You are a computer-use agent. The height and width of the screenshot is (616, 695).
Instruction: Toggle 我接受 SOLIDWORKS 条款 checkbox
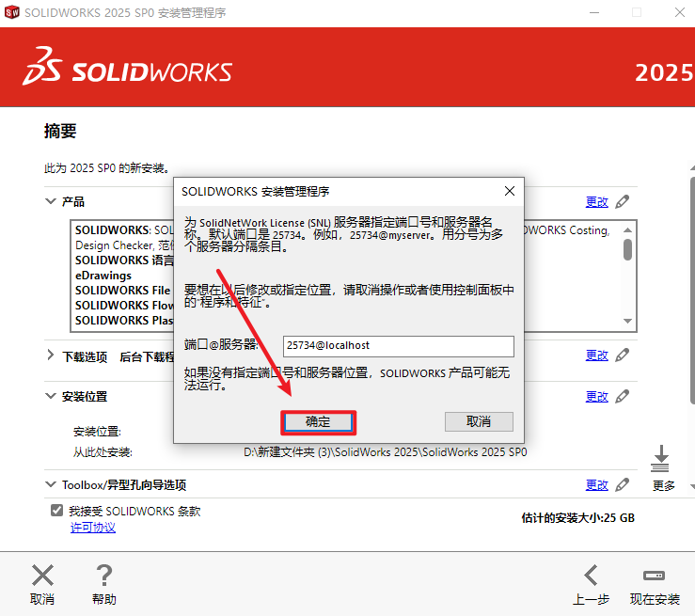[x=56, y=511]
